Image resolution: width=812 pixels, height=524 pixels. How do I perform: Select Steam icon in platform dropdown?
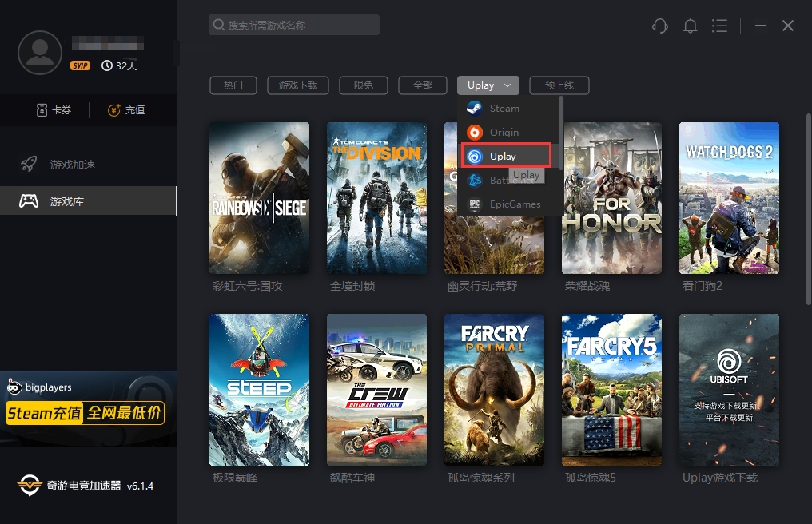(x=475, y=108)
